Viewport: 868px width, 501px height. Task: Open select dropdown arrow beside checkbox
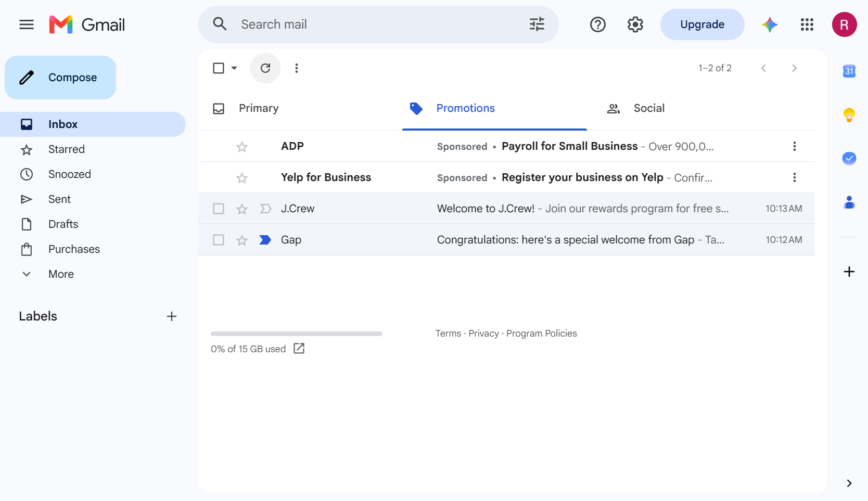[234, 68]
